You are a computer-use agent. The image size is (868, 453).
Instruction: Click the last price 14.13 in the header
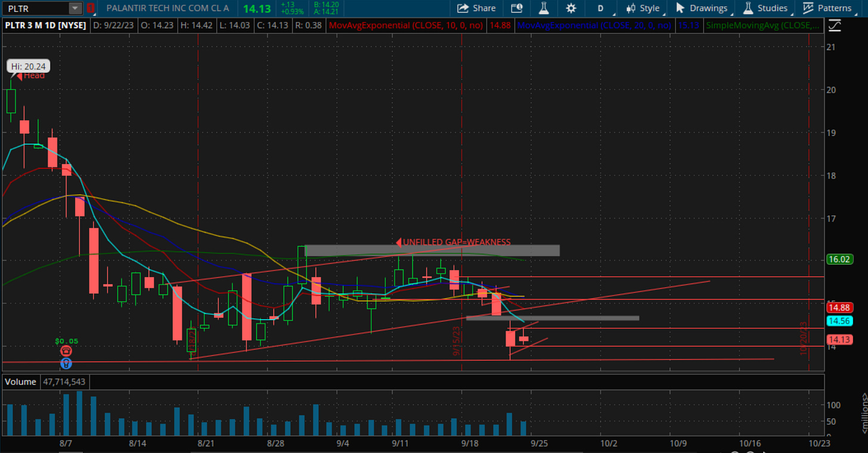[x=257, y=8]
